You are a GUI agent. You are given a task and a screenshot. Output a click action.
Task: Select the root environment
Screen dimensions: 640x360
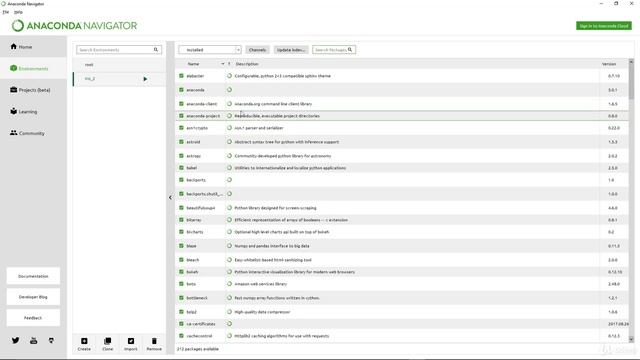[x=119, y=64]
